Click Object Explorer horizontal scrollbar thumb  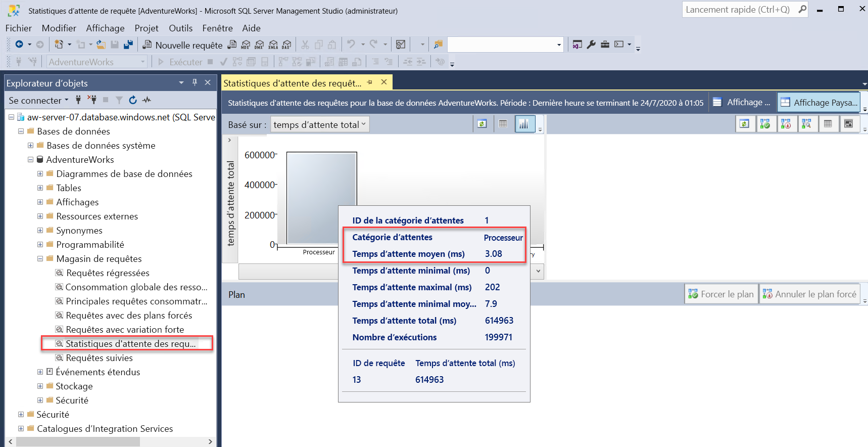pyautogui.click(x=78, y=441)
